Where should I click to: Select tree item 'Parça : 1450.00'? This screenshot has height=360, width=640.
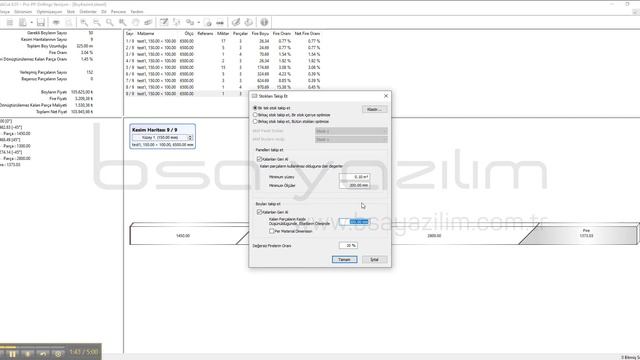click(16, 133)
